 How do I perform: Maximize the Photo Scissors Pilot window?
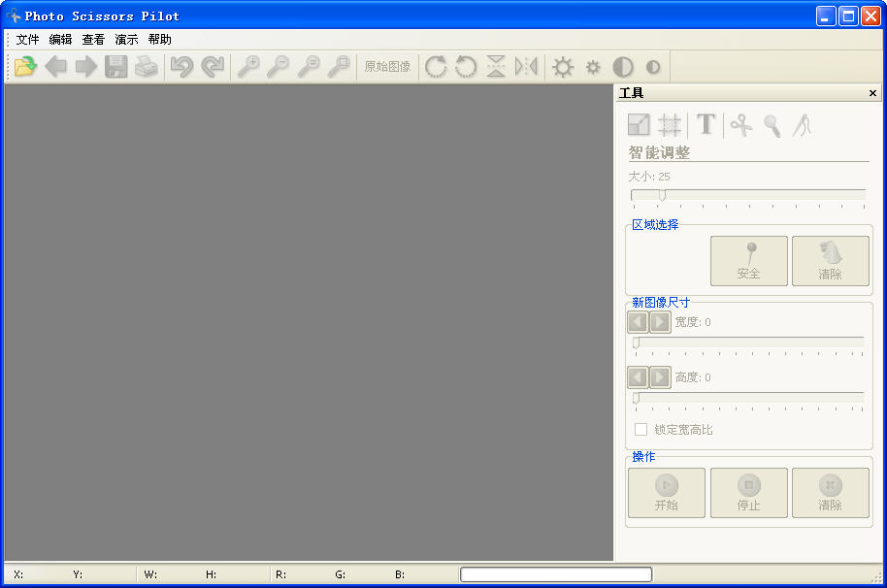tap(848, 16)
